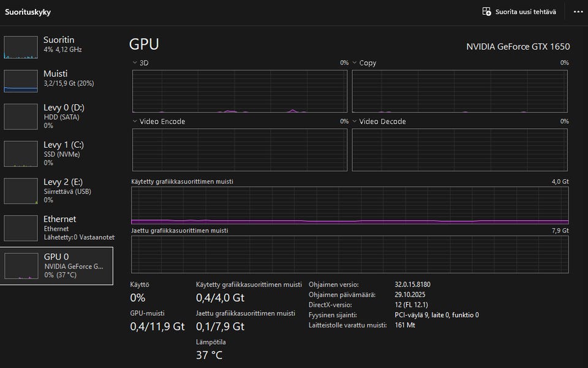588x368 pixels.
Task: Select the Ethernet thumbnail graph
Action: (x=21, y=228)
